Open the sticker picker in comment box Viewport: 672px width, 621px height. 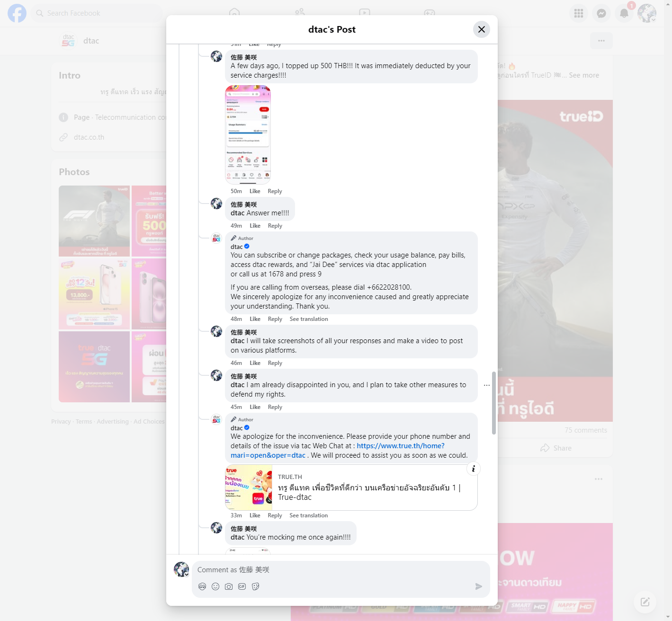(x=256, y=586)
